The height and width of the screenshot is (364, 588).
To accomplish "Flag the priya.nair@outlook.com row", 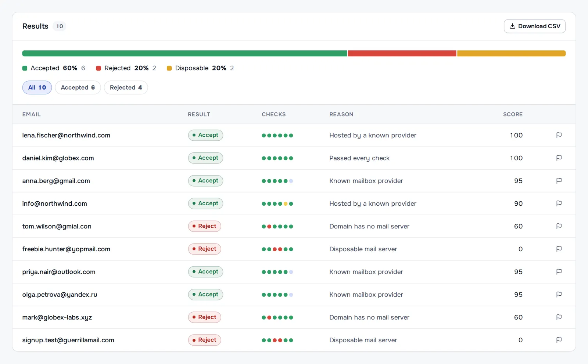I will click(x=559, y=272).
